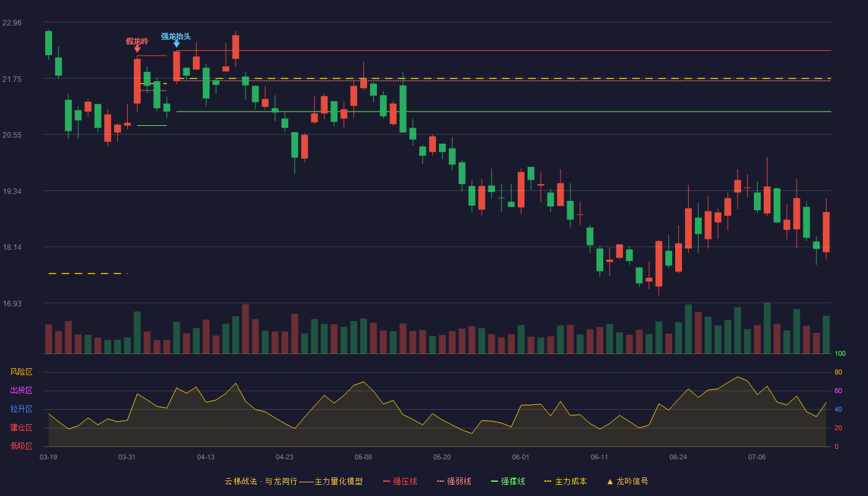Click the 06-01 date label
868x496 pixels.
[x=521, y=457]
